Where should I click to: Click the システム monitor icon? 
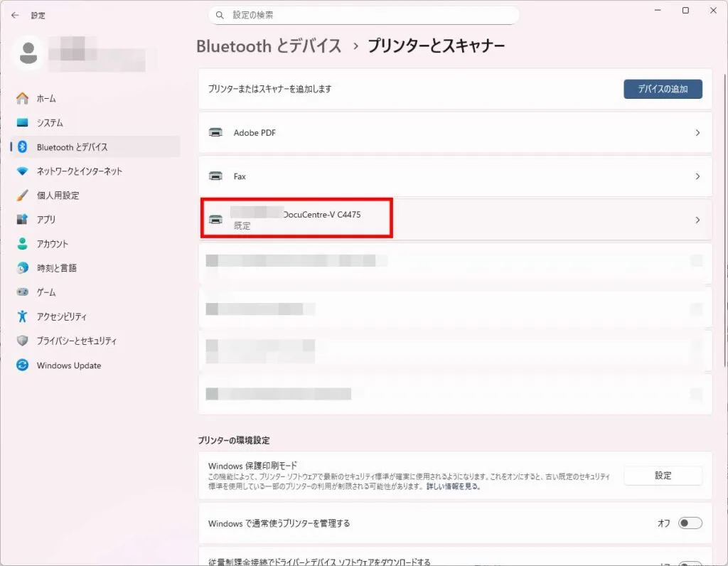[x=23, y=123]
